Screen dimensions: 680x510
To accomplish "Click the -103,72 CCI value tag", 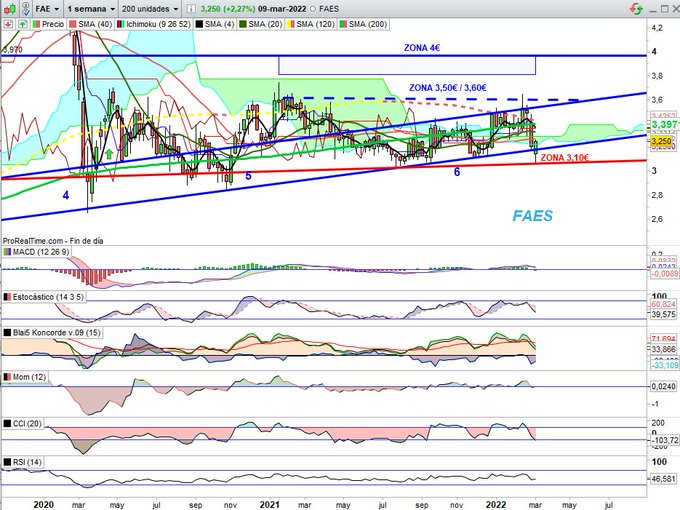I will (664, 440).
